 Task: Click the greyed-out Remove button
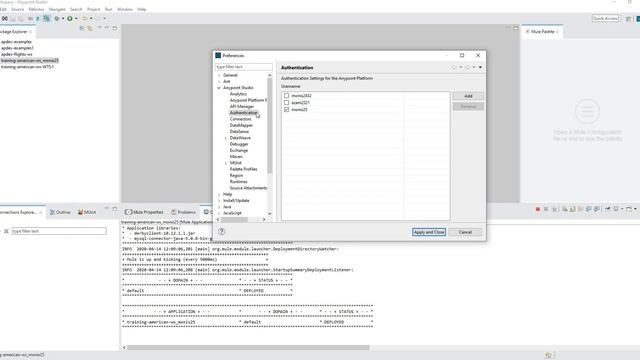(x=468, y=107)
